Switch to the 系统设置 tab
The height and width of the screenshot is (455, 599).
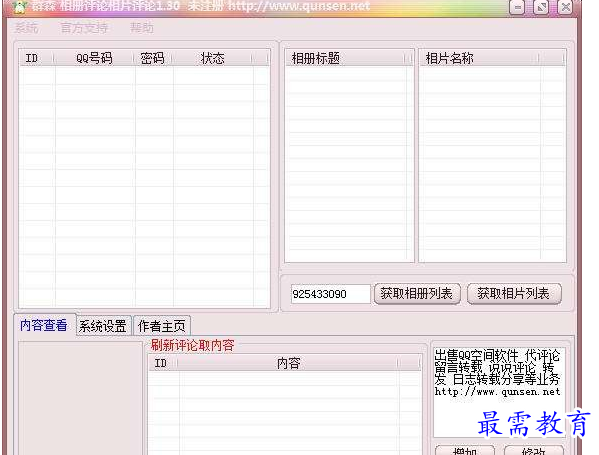[103, 326]
